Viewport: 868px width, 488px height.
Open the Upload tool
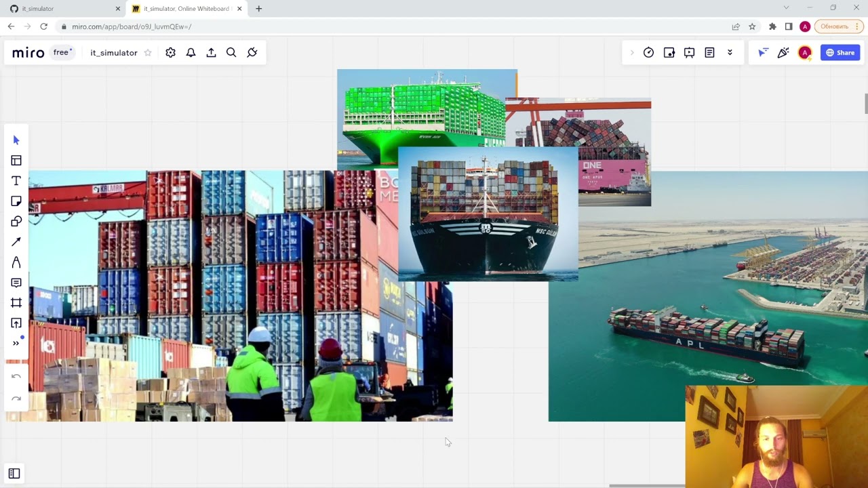16,323
